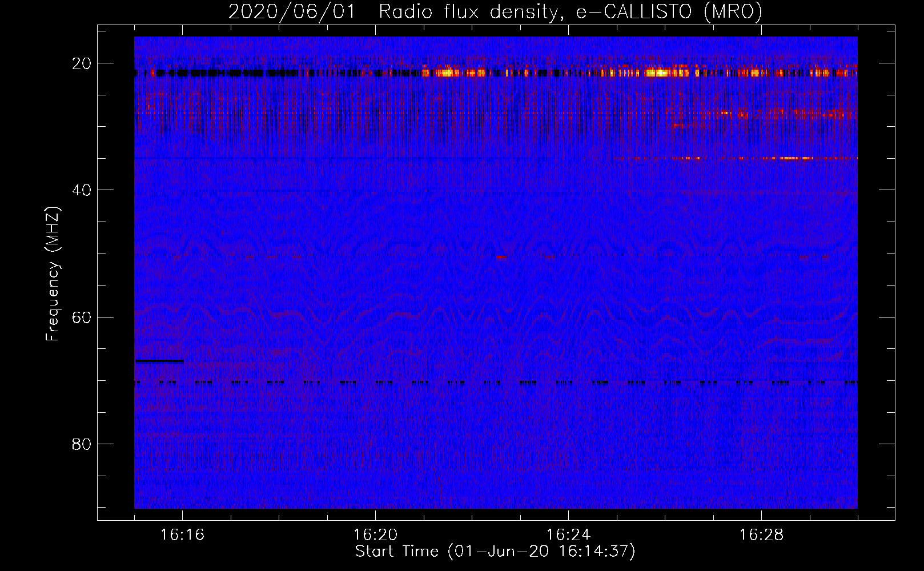Viewport: 924px width, 571px height.
Task: Click the 16:16 time tick label
Action: click(182, 535)
